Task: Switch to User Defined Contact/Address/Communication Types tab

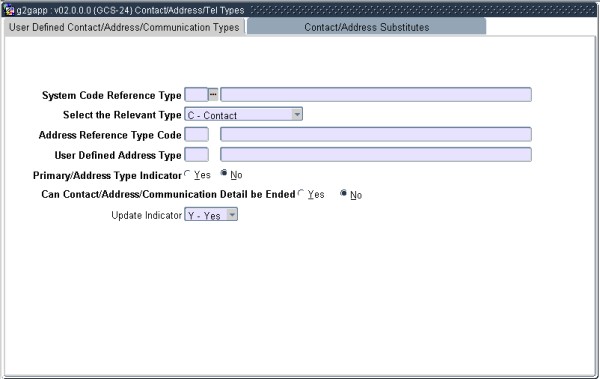Action: [124, 28]
